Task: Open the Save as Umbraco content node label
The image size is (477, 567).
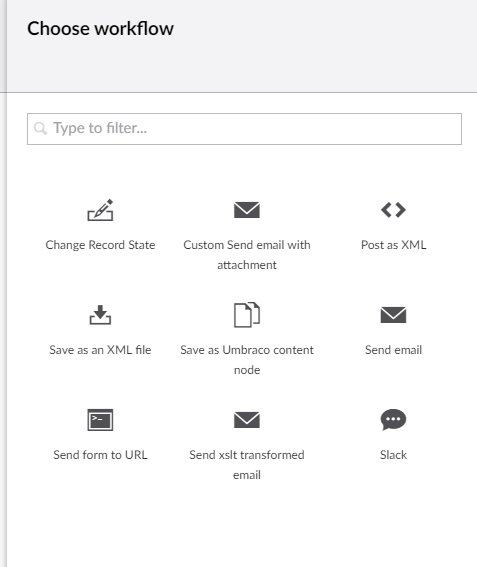Action: click(247, 360)
